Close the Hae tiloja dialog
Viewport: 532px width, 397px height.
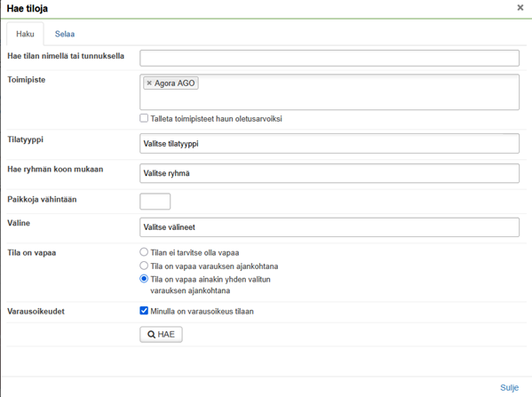[520, 7]
